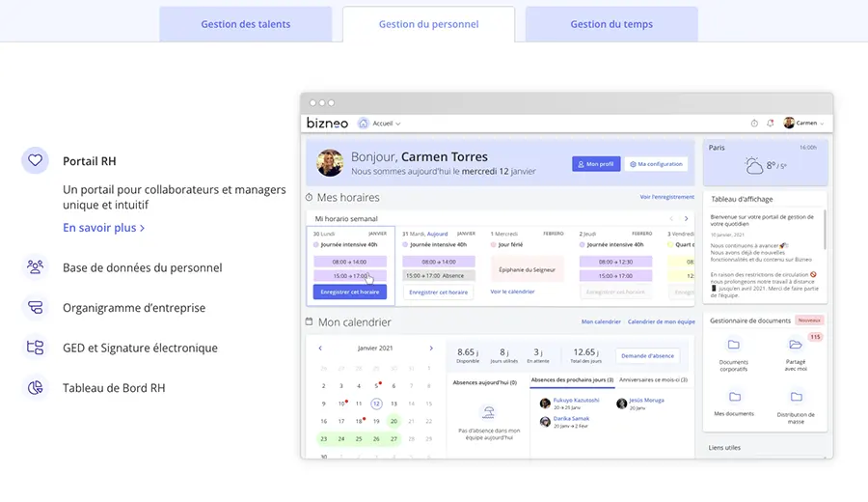Open Darika Samak absence entry
868x502 pixels.
(x=565, y=422)
